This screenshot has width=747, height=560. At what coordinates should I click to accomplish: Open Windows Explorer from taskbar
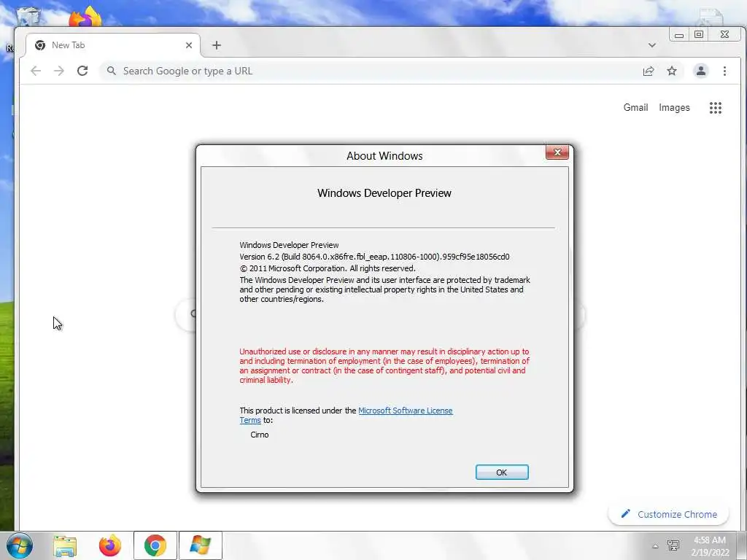pos(65,545)
